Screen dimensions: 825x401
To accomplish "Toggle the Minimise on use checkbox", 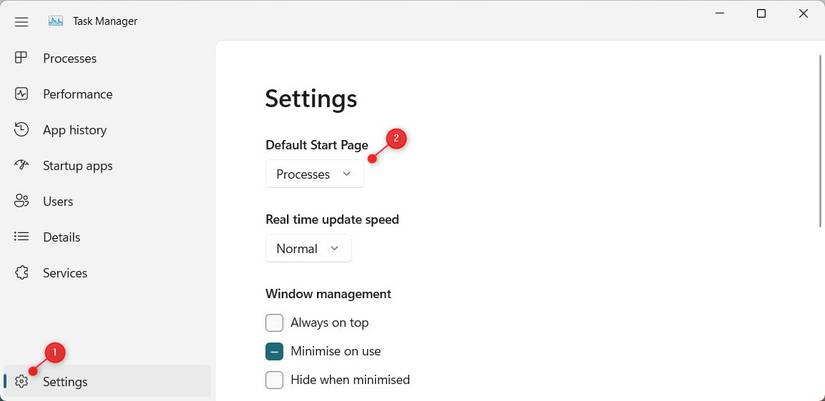I will click(x=274, y=351).
